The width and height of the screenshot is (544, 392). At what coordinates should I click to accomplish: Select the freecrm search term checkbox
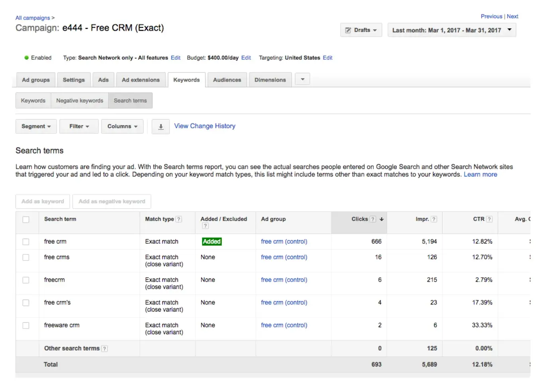click(x=26, y=280)
